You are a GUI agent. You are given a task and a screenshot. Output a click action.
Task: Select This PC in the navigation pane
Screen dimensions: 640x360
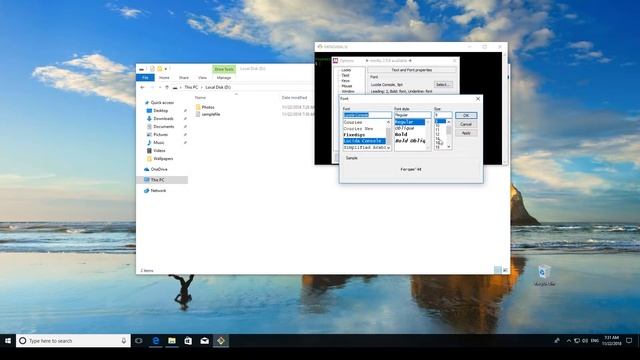(162, 180)
